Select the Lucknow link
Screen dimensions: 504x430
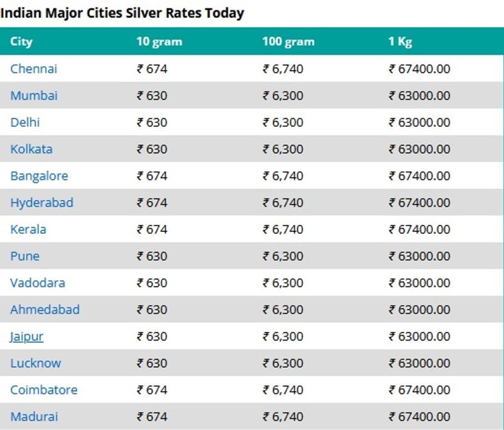[36, 363]
